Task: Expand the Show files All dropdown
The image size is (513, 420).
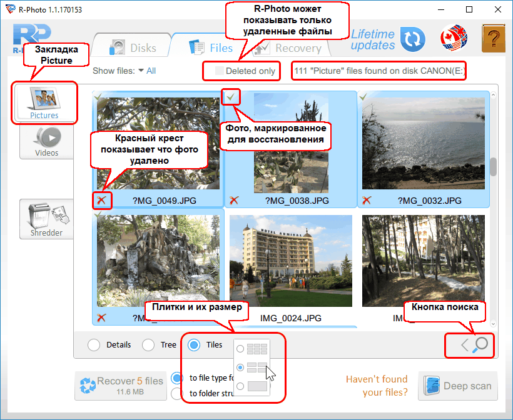Action: pos(147,71)
